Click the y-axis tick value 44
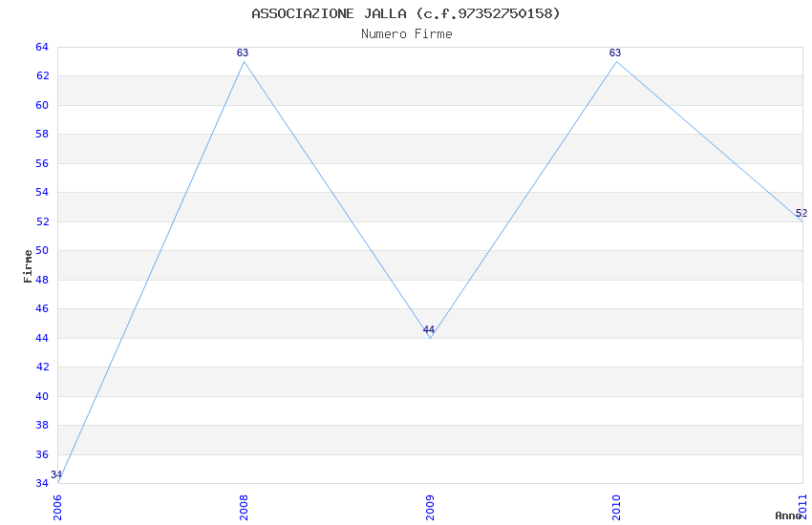 pyautogui.click(x=42, y=338)
